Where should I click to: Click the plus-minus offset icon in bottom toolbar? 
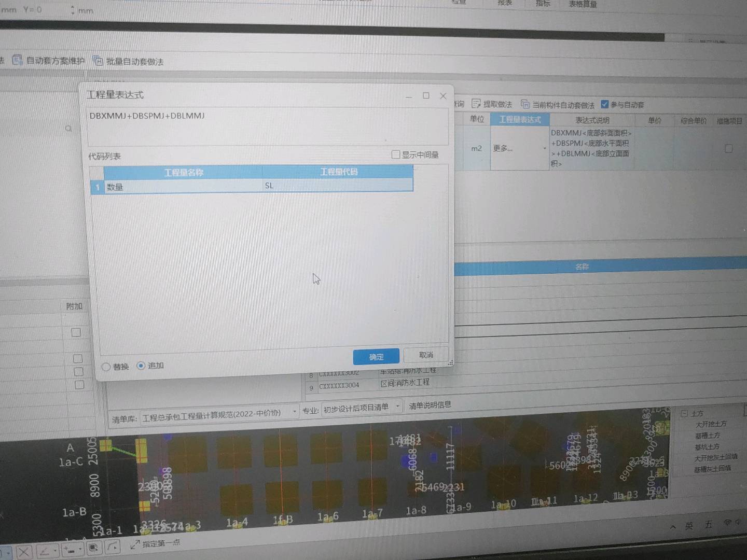pyautogui.click(x=70, y=549)
